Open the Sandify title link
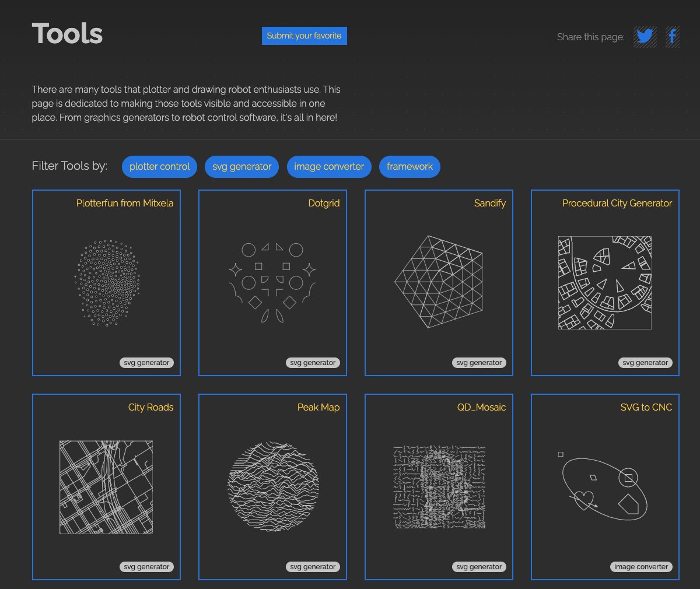700x589 pixels. [x=490, y=203]
